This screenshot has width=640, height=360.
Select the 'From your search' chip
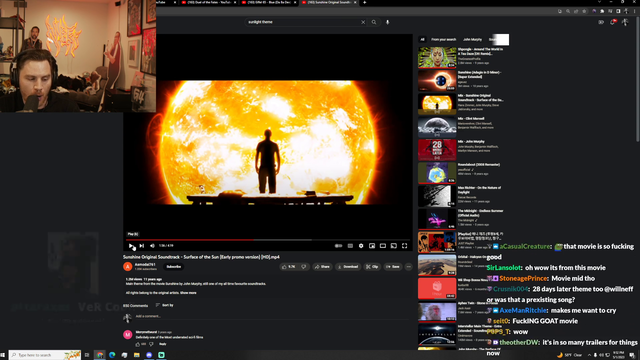(443, 40)
